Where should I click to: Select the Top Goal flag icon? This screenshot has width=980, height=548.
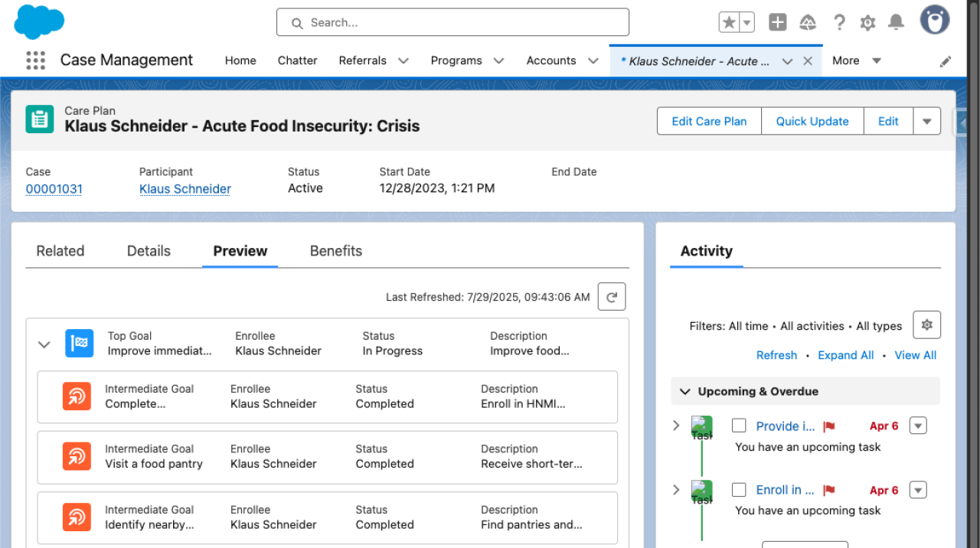pos(79,343)
